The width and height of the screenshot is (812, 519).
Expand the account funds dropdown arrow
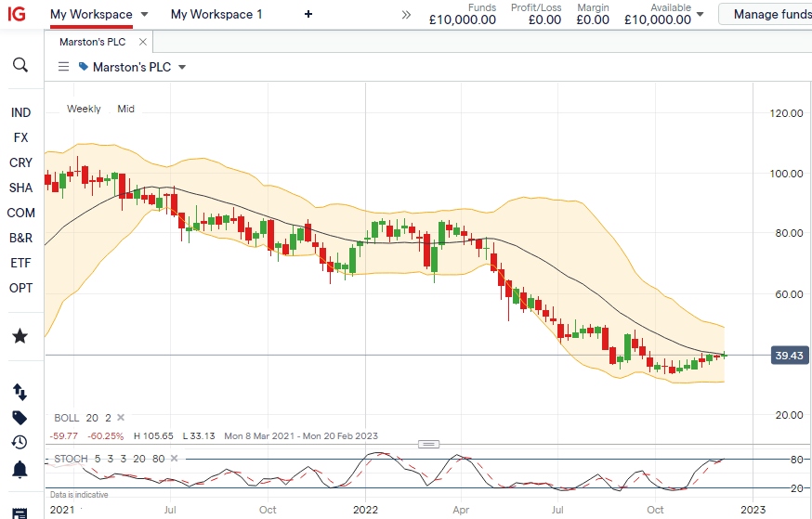coord(700,15)
